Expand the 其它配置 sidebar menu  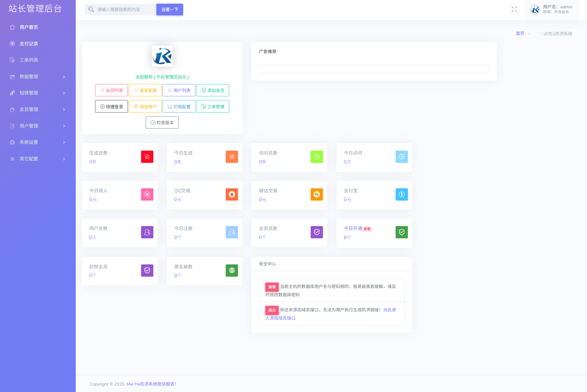38,159
